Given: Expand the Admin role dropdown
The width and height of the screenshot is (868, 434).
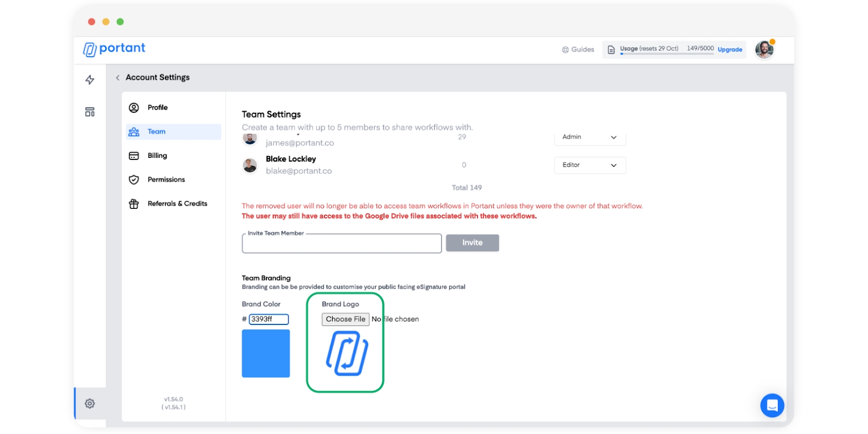Looking at the screenshot, I should (590, 137).
